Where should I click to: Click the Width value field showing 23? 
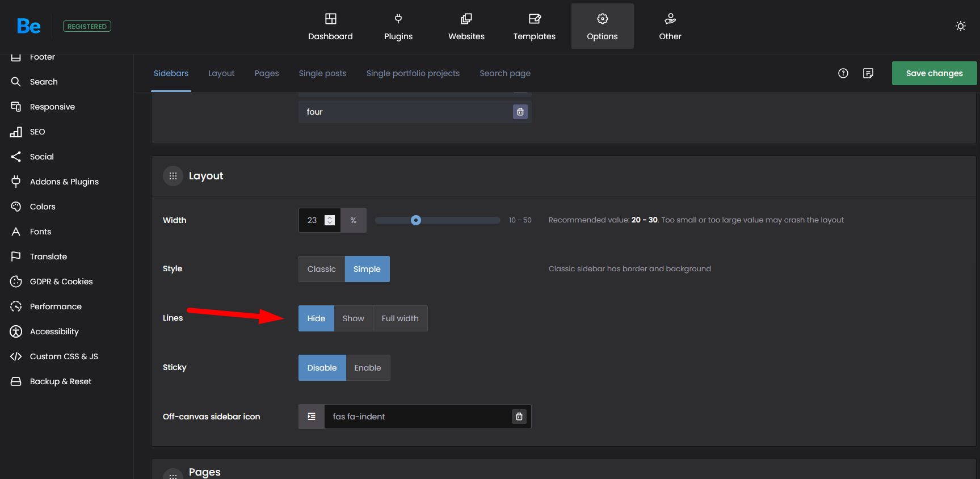319,220
